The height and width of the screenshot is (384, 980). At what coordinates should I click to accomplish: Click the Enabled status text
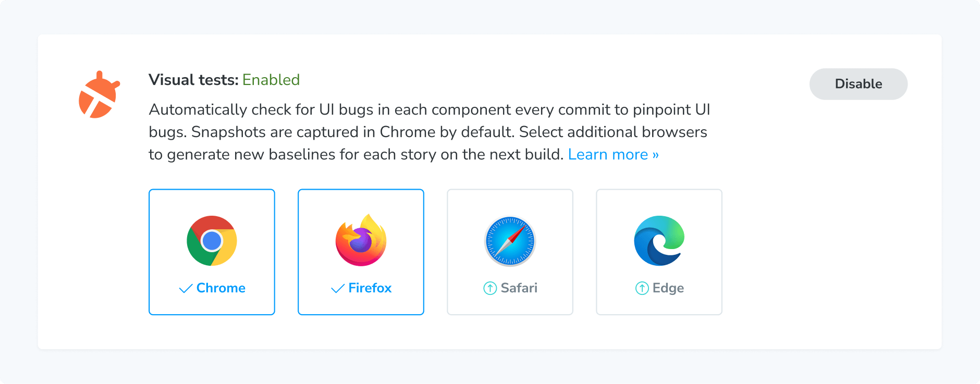[271, 80]
